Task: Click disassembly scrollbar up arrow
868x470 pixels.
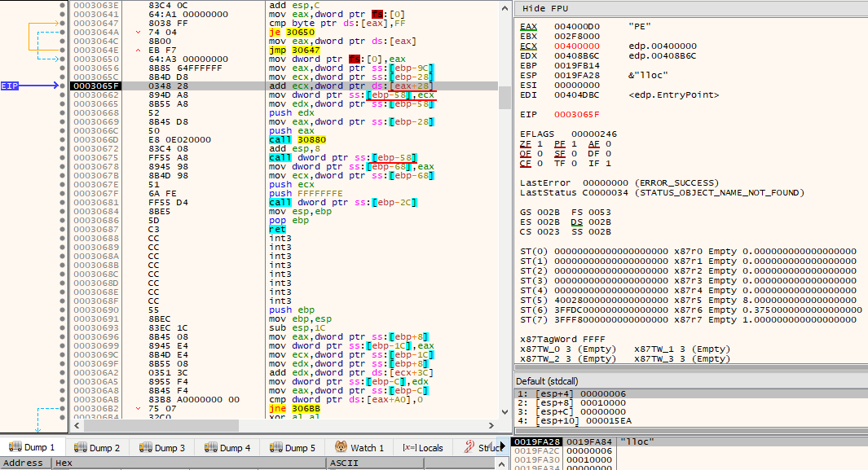Action: point(504,8)
